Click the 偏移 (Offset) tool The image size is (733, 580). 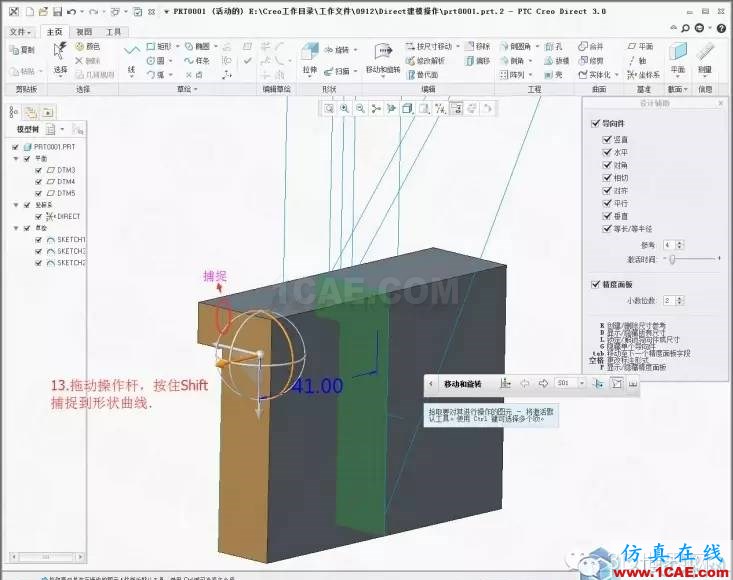pyautogui.click(x=478, y=60)
